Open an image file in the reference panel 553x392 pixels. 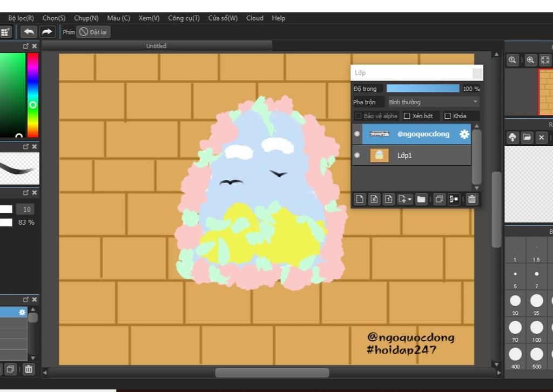tap(527, 137)
